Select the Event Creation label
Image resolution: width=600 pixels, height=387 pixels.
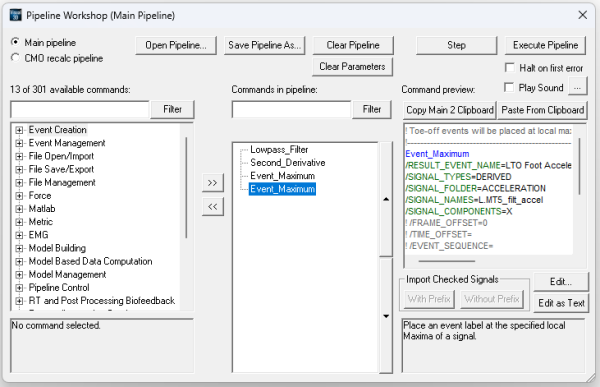(57, 130)
